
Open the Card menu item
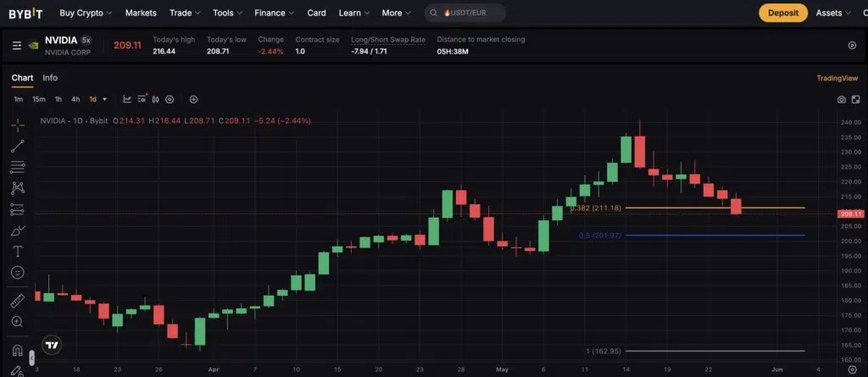[317, 13]
